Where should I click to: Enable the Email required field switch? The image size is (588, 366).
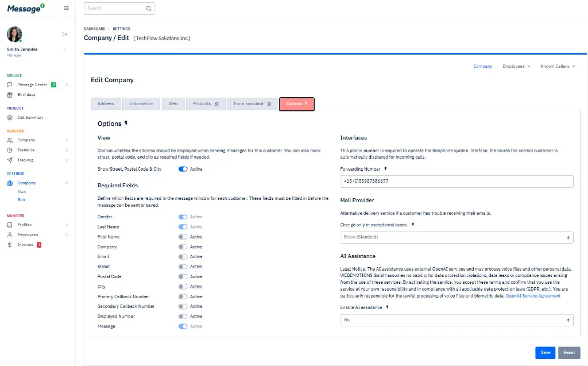[x=183, y=257]
